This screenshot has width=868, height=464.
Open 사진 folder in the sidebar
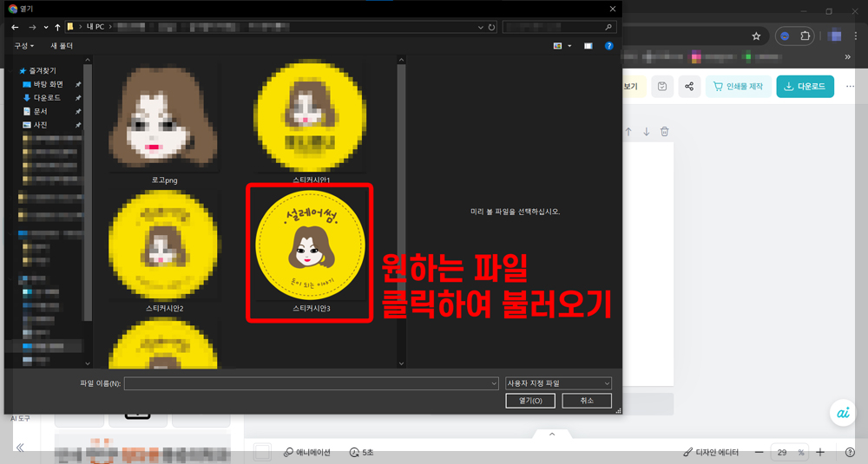pos(36,125)
